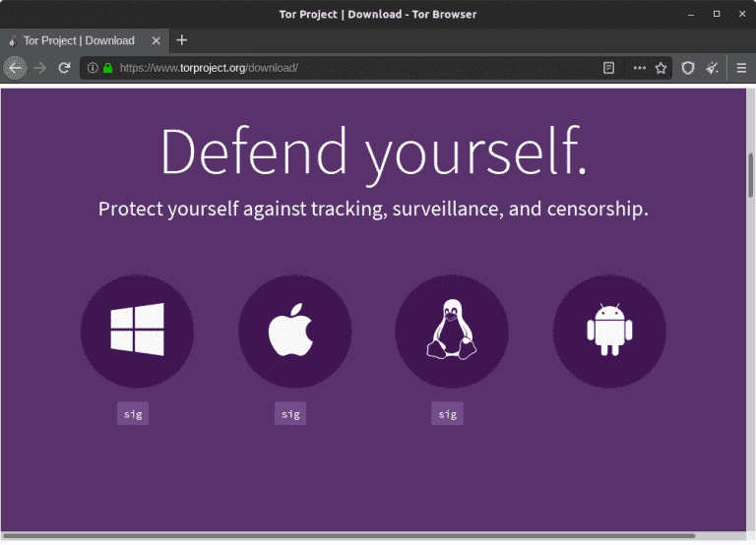
Task: Open a new tab with plus button
Action: click(x=182, y=40)
